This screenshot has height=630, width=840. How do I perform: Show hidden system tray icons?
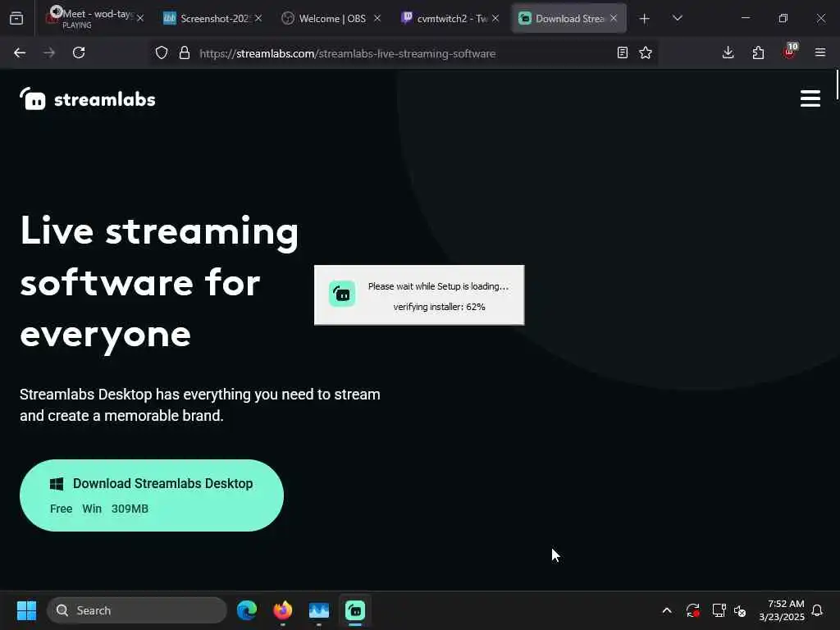pos(667,610)
